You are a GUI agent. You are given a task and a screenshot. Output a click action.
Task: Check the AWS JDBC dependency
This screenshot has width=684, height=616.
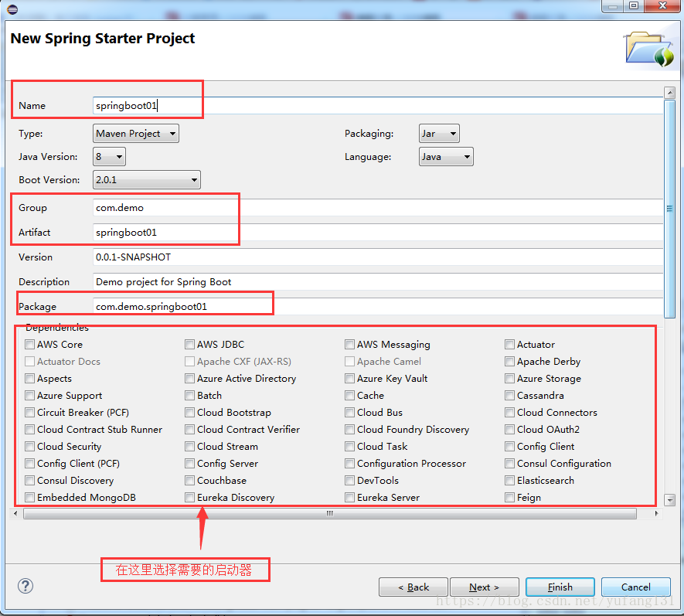[190, 344]
